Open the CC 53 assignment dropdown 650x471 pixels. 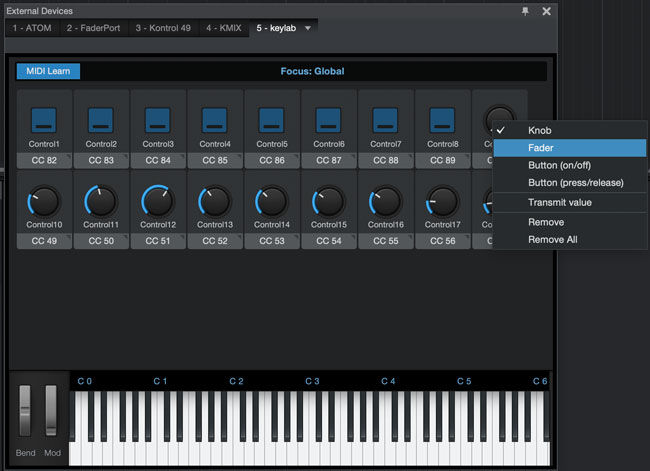tap(272, 241)
